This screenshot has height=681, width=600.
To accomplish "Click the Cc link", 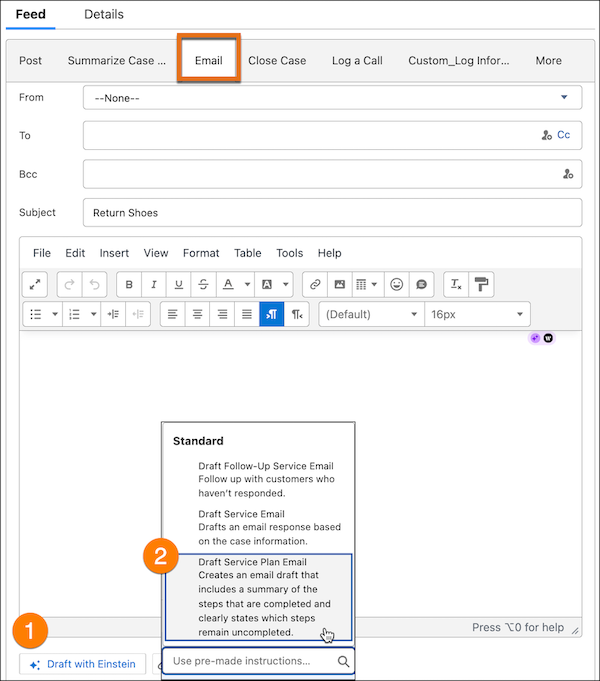I will point(564,135).
